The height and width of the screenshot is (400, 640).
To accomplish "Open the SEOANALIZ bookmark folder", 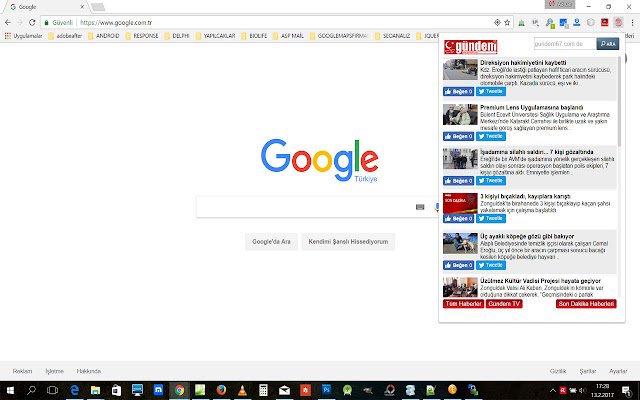I will (x=392, y=36).
